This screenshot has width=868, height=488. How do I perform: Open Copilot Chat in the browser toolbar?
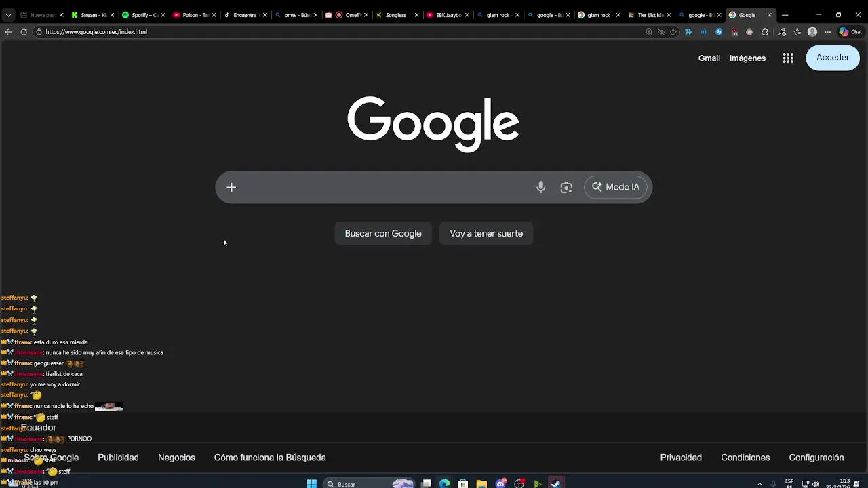[x=850, y=32]
